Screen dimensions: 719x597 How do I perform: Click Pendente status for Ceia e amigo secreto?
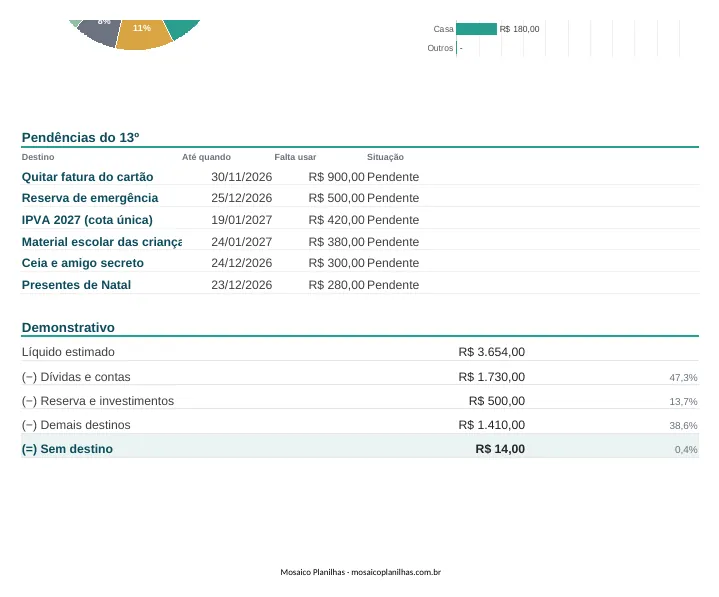coord(393,263)
